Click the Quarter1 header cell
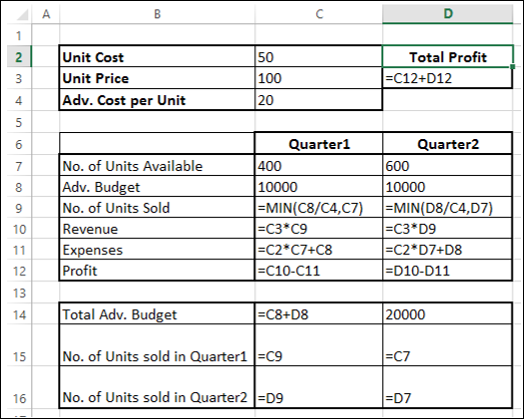524x419 pixels. pos(318,144)
